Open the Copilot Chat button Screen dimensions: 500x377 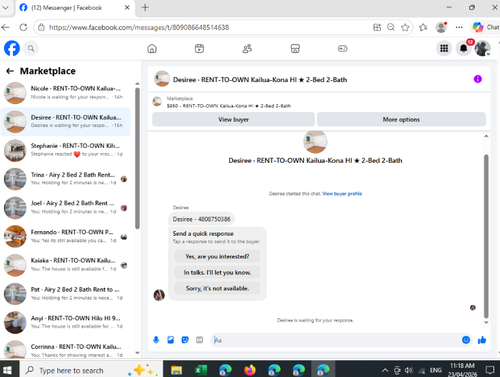pyautogui.click(x=485, y=27)
